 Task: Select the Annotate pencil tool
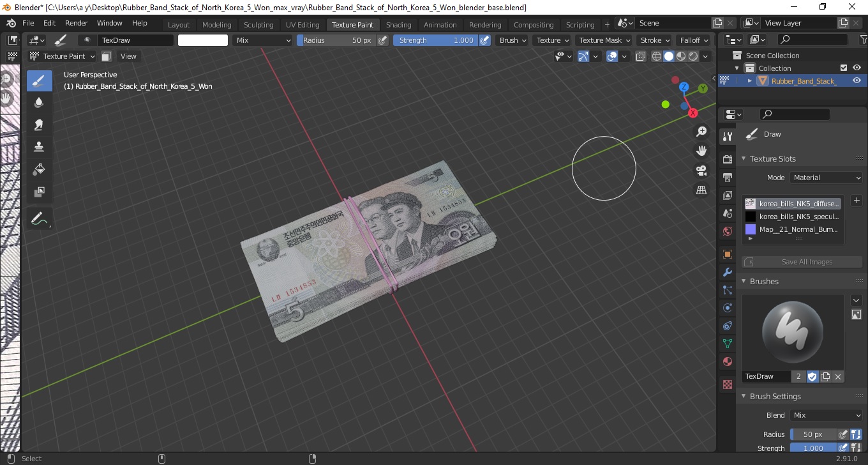pyautogui.click(x=39, y=219)
